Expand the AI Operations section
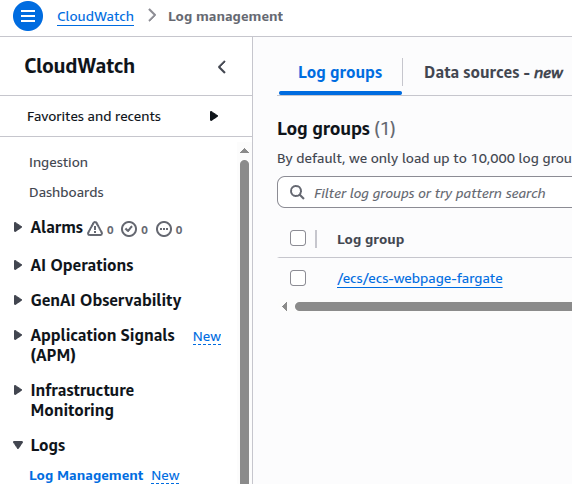 18,265
